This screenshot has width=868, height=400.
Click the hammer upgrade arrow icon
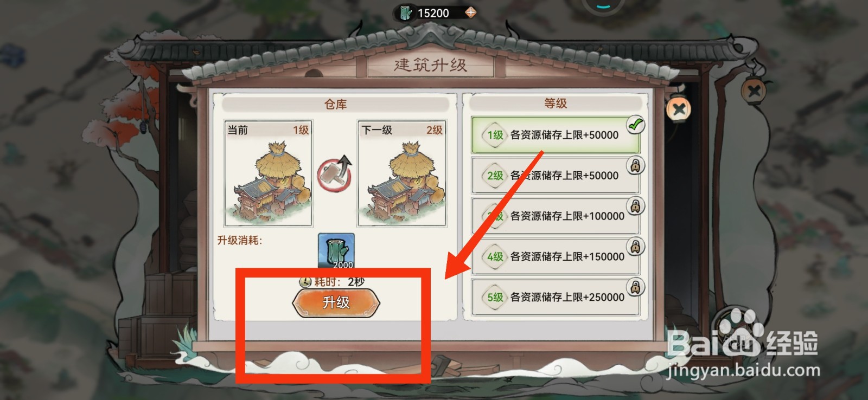coord(335,173)
